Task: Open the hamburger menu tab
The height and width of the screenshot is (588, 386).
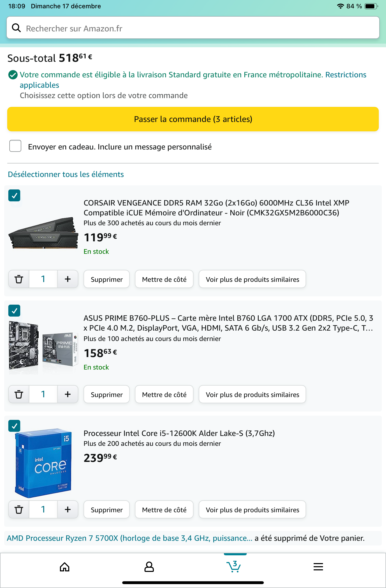Action: pos(318,567)
